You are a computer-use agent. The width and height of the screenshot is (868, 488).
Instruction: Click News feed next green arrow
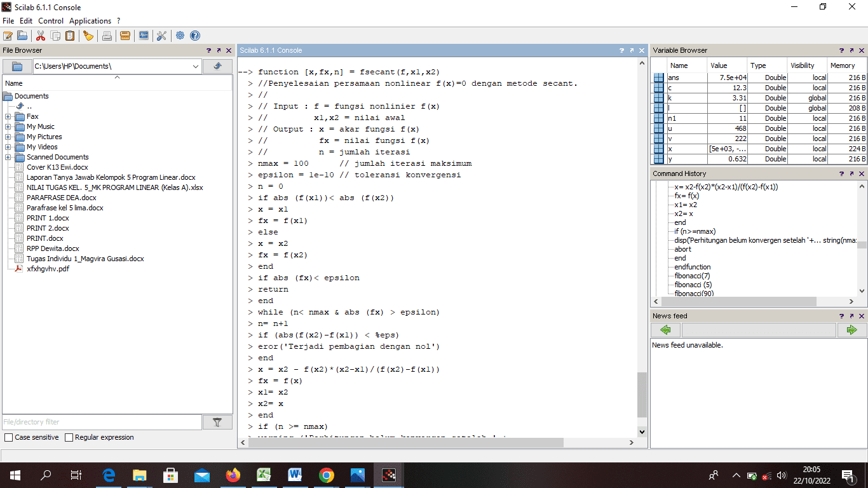click(851, 330)
